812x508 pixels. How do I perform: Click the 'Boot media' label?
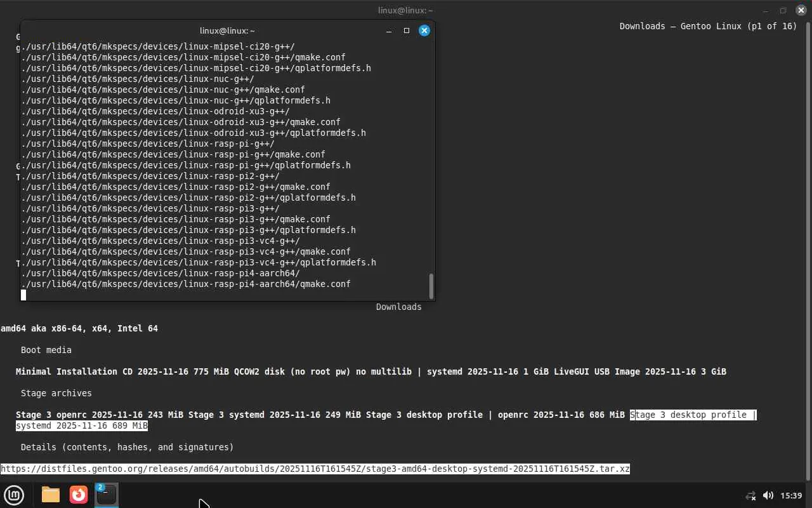(46, 350)
